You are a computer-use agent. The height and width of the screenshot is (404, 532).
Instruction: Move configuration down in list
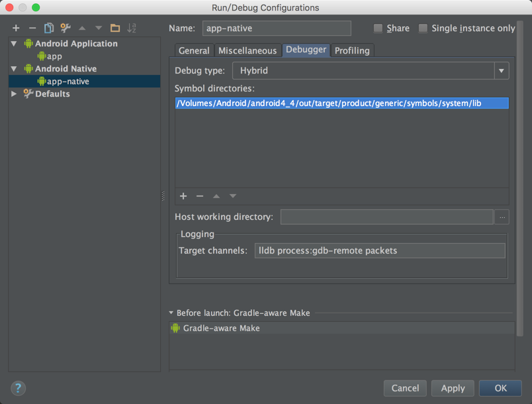[99, 28]
